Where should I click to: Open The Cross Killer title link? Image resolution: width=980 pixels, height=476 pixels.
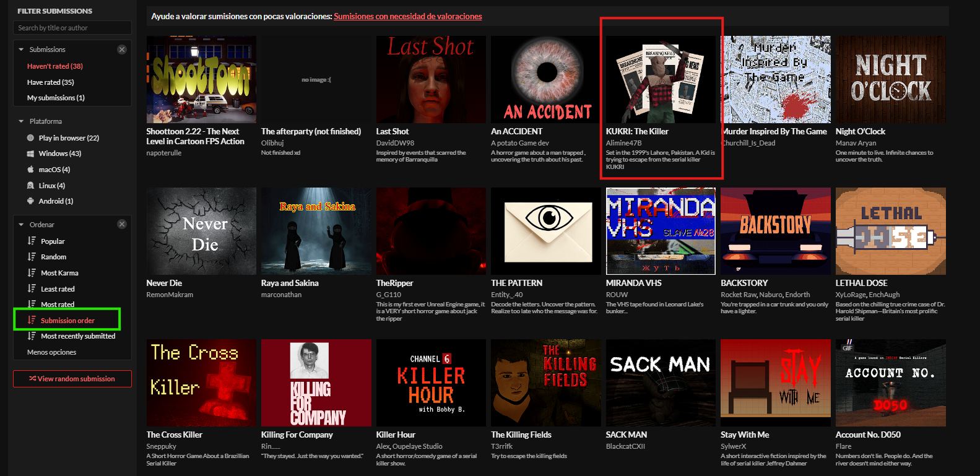pos(175,435)
